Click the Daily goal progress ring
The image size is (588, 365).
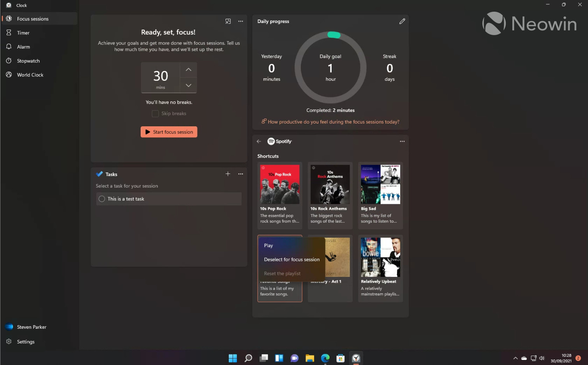330,67
